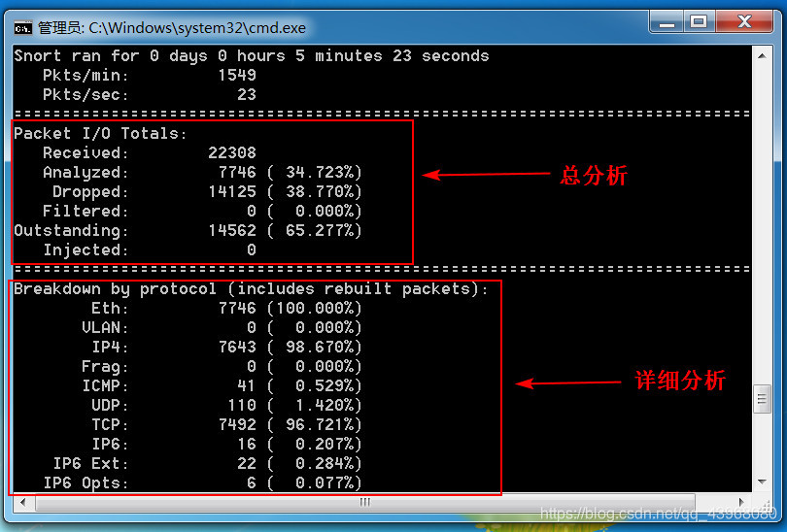Click the IP6 Ext percentage 0.284%

pyautogui.click(x=325, y=463)
